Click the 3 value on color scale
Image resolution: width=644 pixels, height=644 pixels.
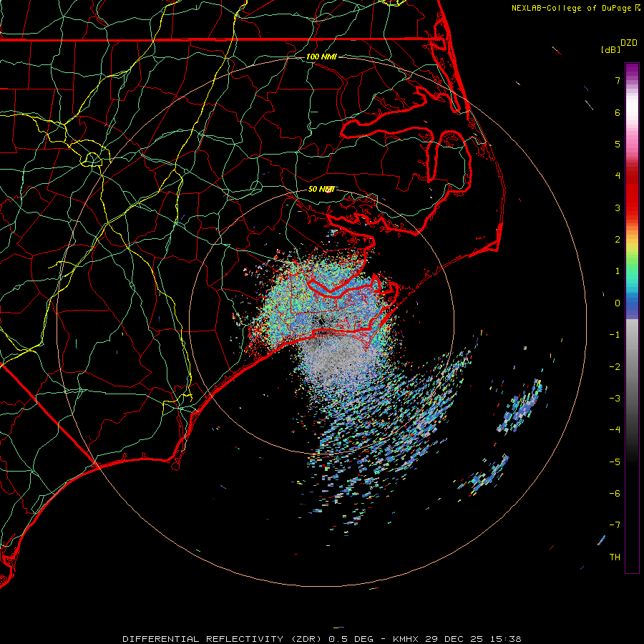pyautogui.click(x=618, y=208)
